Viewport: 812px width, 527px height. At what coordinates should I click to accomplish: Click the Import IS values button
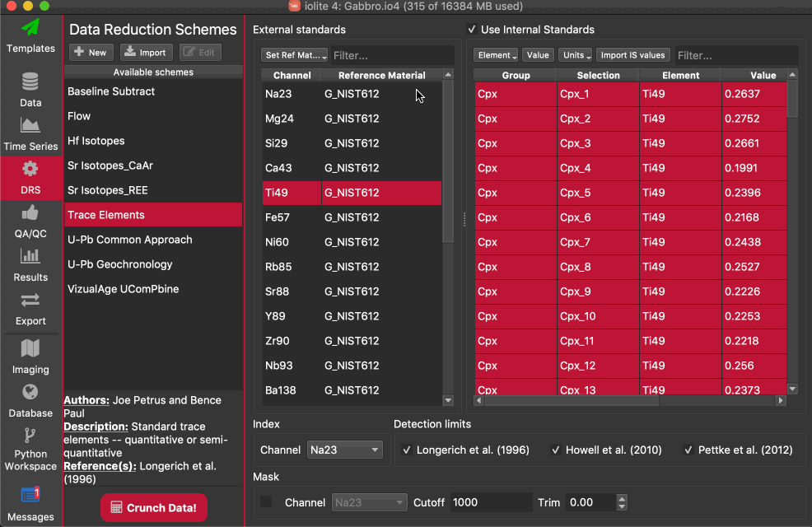pos(632,55)
